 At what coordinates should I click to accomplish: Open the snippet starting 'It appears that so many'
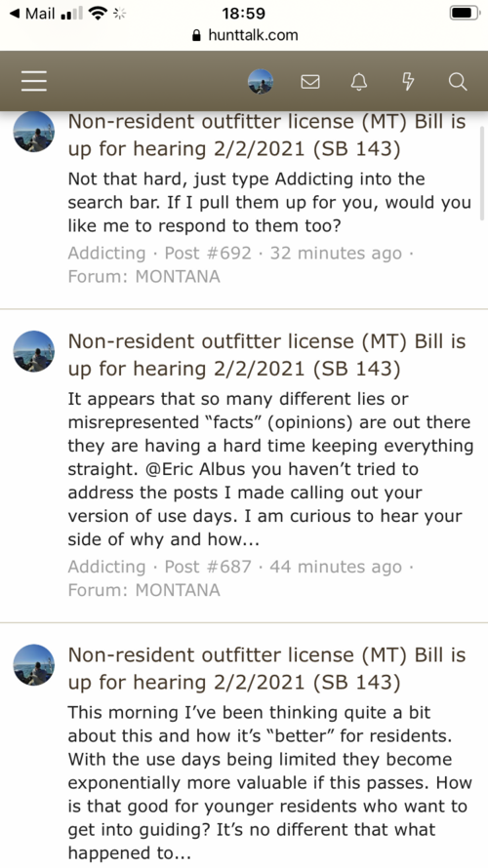point(270,469)
